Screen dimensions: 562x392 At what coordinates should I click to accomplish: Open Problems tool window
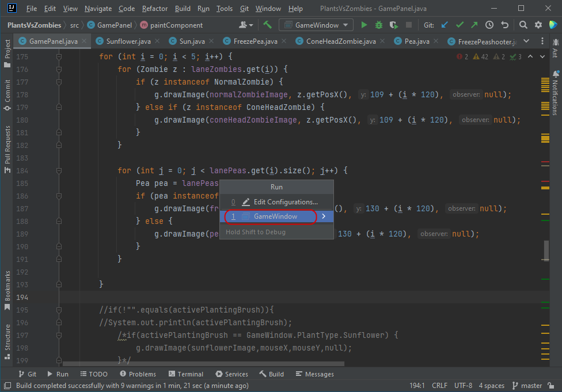click(x=138, y=374)
